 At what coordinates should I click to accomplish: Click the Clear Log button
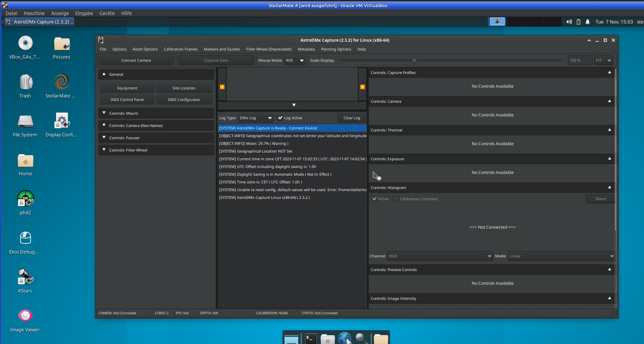pyautogui.click(x=352, y=118)
